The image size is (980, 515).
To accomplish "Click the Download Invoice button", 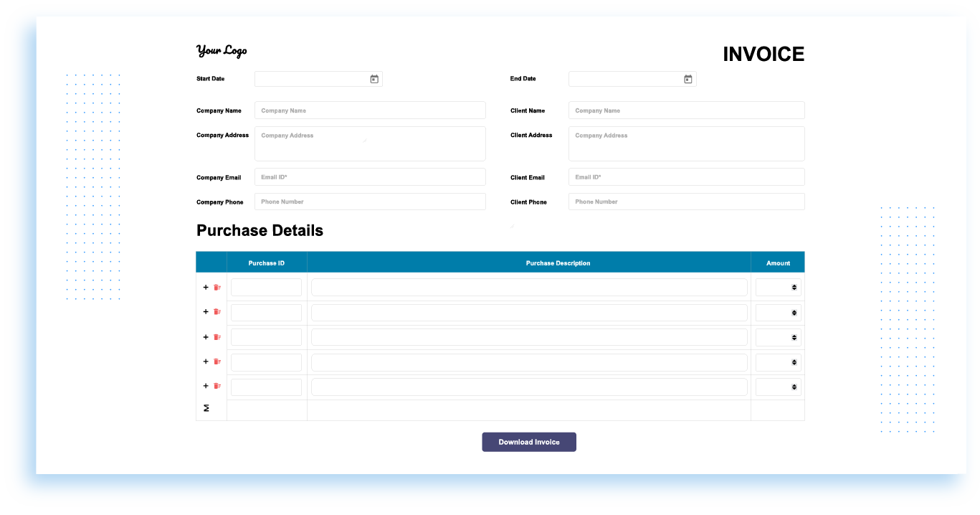I will pyautogui.click(x=528, y=442).
